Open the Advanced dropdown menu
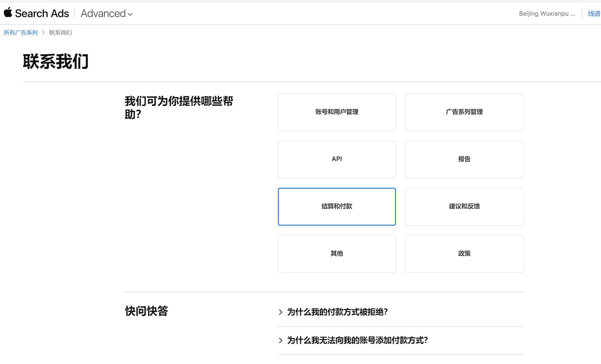 pos(104,13)
